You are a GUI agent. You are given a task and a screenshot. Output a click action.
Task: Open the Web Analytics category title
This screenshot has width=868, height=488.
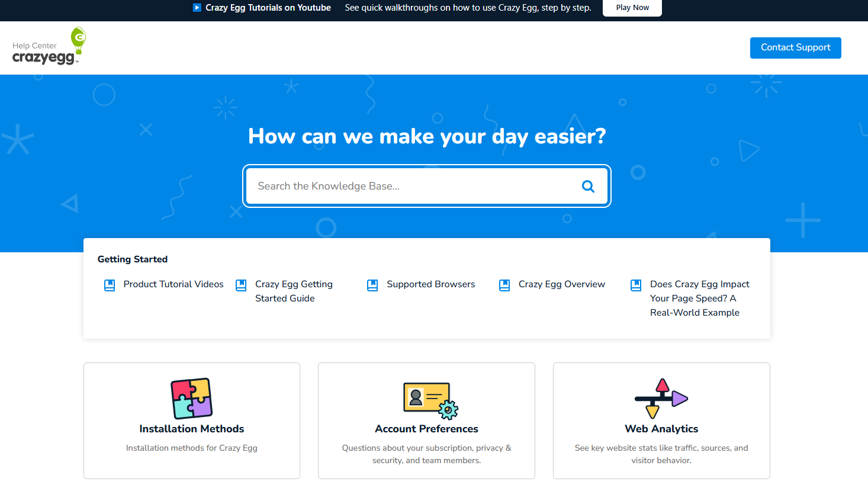[661, 429]
